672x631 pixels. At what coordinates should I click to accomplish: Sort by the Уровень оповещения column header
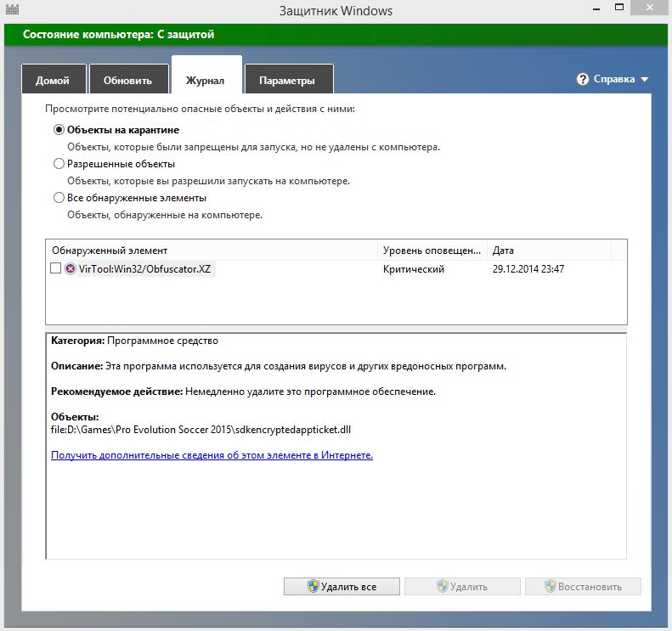tap(432, 251)
